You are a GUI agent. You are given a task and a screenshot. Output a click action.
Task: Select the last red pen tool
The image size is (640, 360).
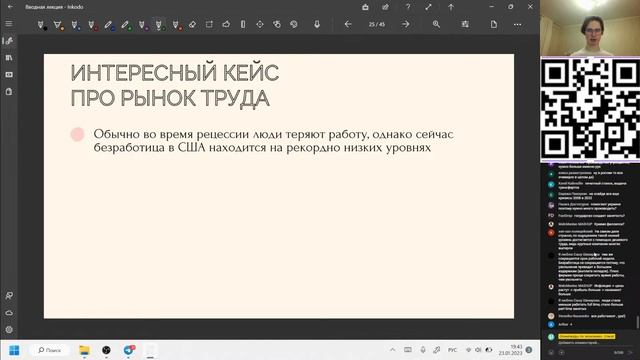coord(176,25)
